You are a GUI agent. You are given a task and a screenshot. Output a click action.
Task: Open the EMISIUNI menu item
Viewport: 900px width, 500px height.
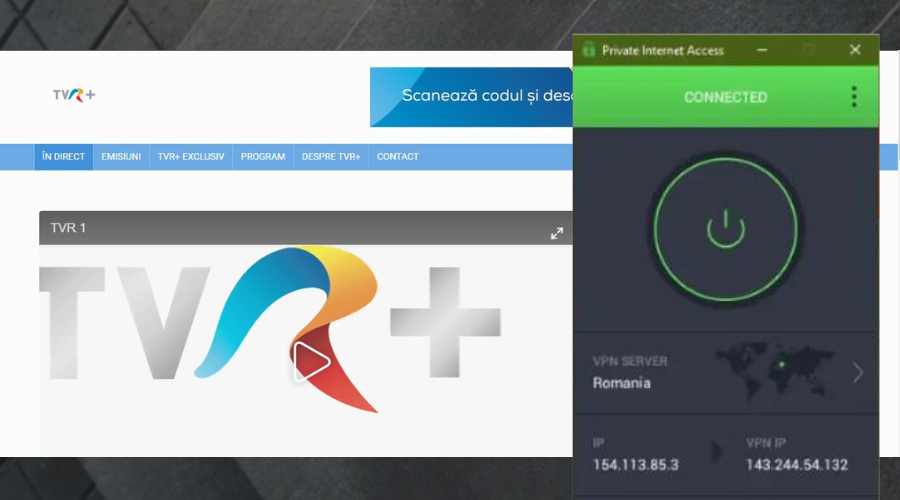[121, 157]
